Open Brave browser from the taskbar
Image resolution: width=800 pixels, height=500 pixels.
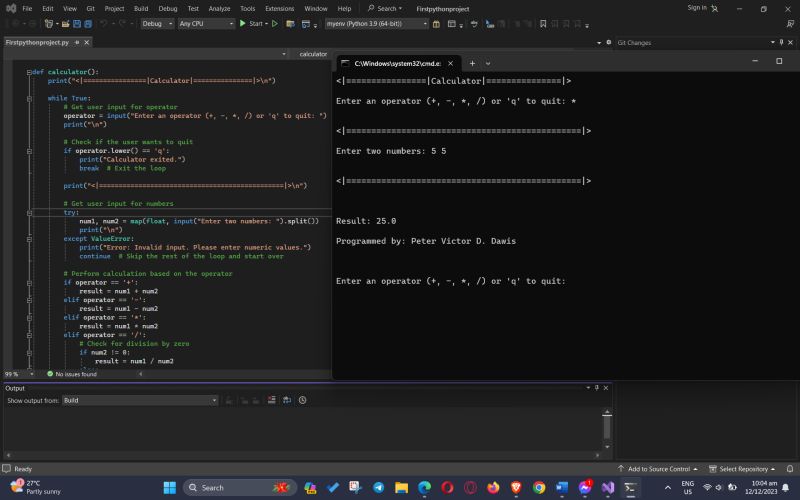(516, 488)
